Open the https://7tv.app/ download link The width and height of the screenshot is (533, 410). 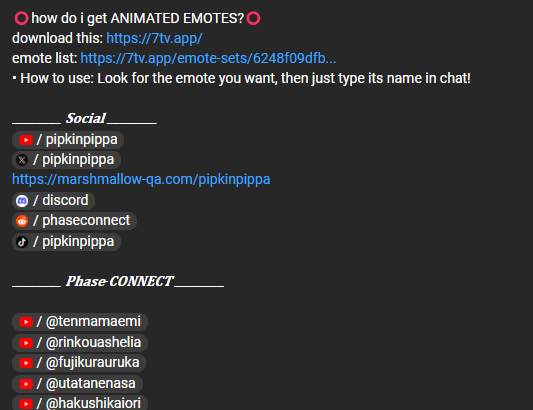[x=154, y=38]
